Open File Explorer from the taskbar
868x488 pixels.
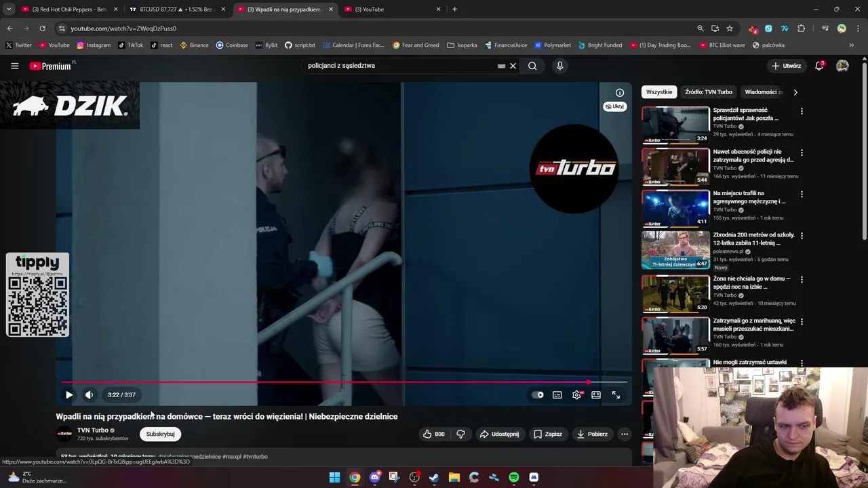click(454, 477)
